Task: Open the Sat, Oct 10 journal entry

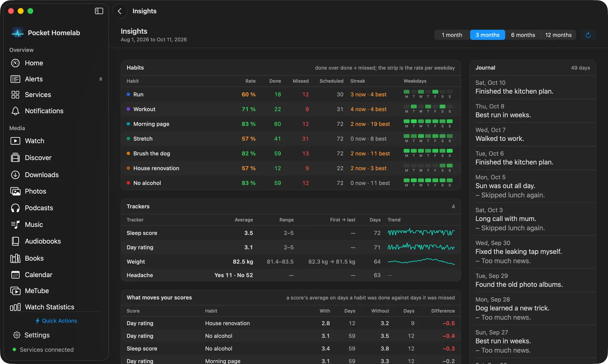Action: click(533, 87)
